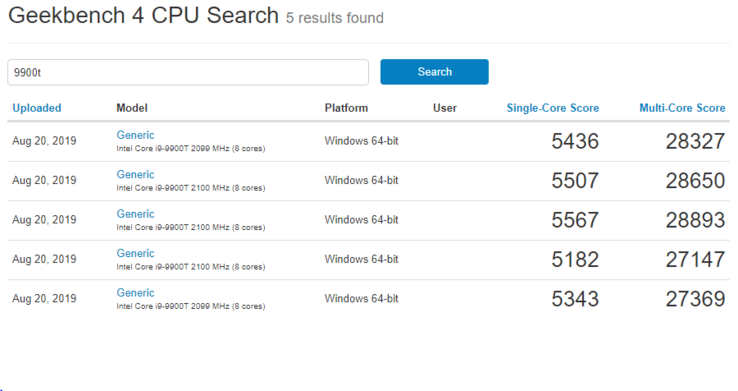Image resolution: width=738 pixels, height=391 pixels.
Task: Click the User column header
Action: (x=445, y=108)
